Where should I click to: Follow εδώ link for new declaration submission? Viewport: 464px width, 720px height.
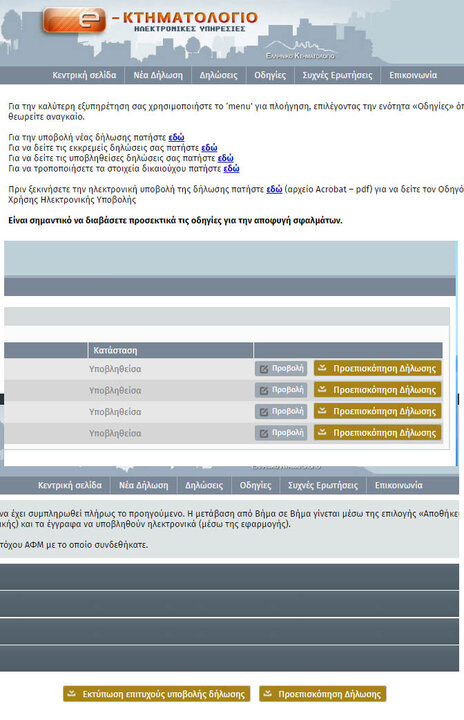click(x=176, y=137)
